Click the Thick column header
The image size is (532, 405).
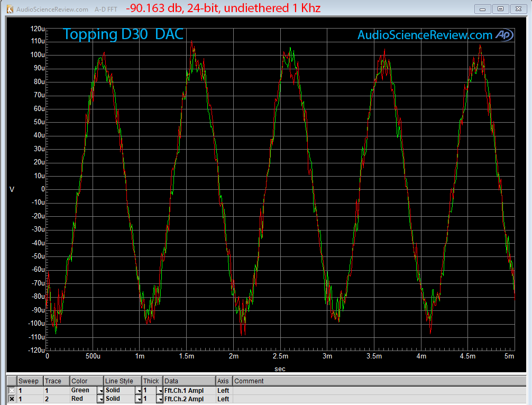click(x=152, y=381)
